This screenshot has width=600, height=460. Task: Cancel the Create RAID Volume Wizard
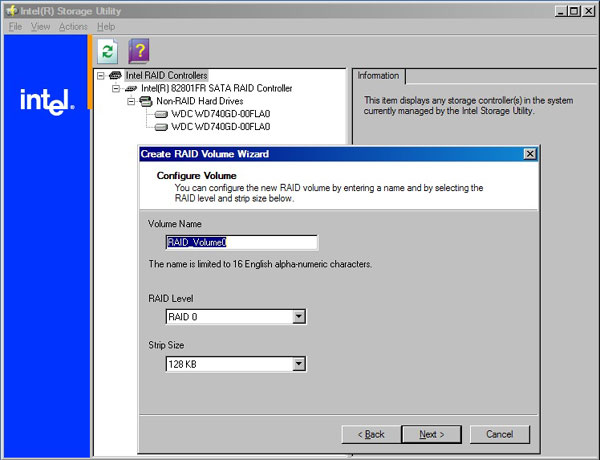[x=500, y=434]
